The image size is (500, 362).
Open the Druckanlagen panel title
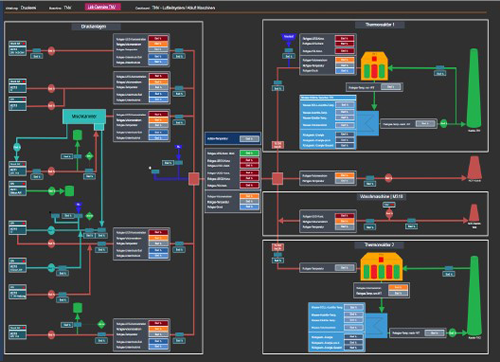pyautogui.click(x=94, y=26)
